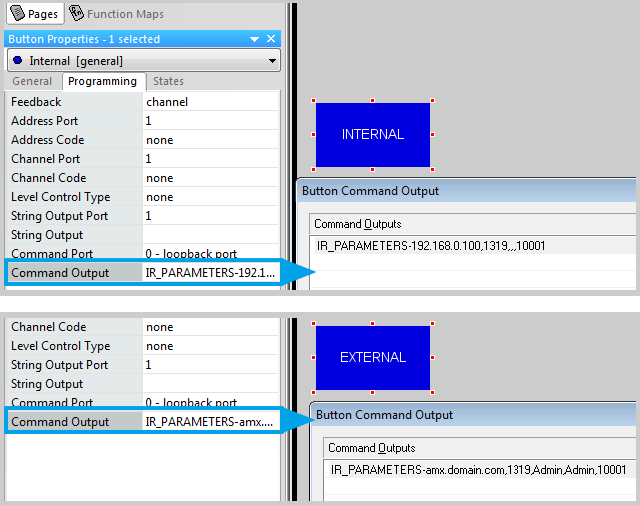
Task: Click the empty String Output field in upper panel
Action: pos(211,235)
